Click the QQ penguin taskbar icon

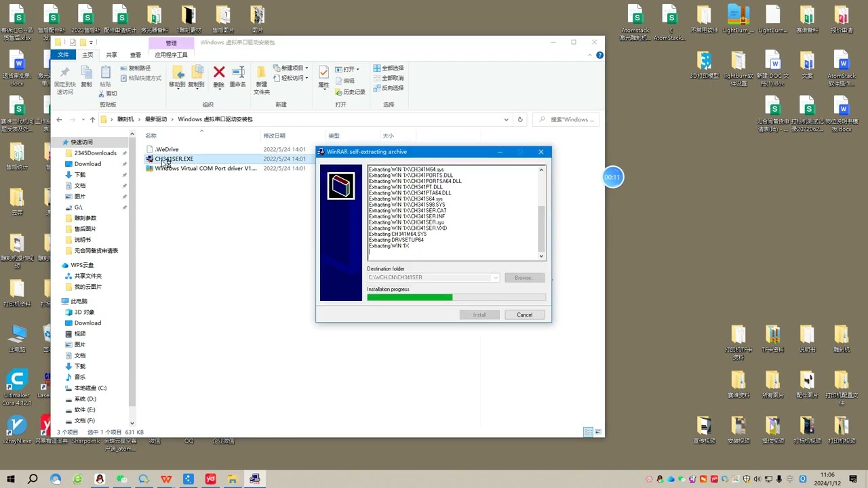point(100,479)
